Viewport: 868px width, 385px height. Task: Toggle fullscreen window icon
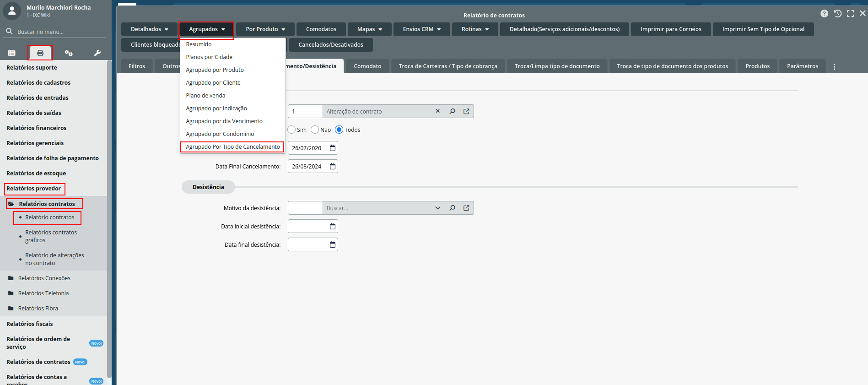850,14
